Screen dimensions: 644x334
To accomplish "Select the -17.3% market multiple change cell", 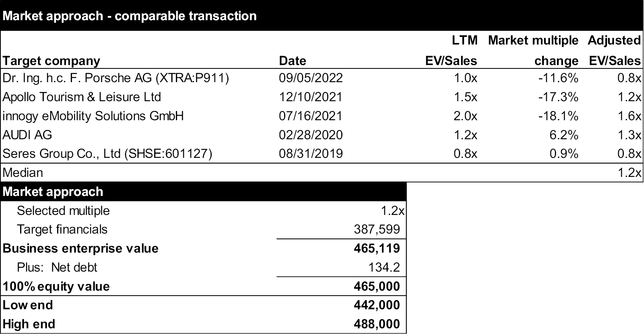I will (558, 97).
